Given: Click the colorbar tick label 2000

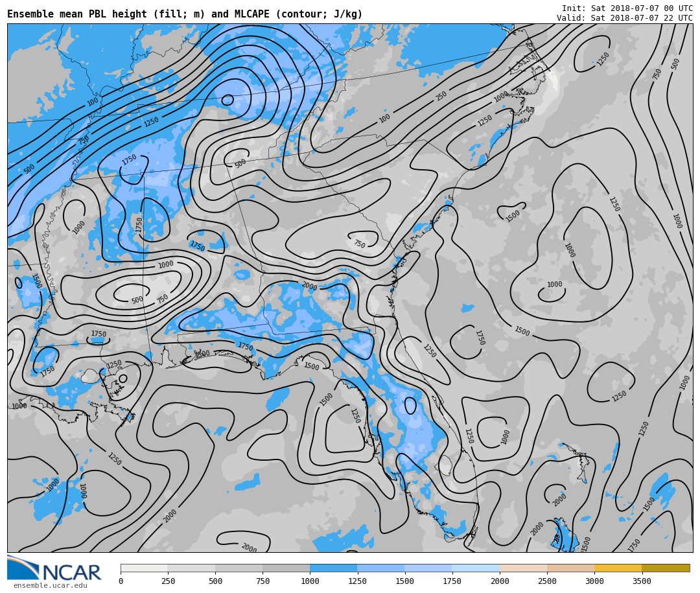Looking at the screenshot, I should (500, 581).
